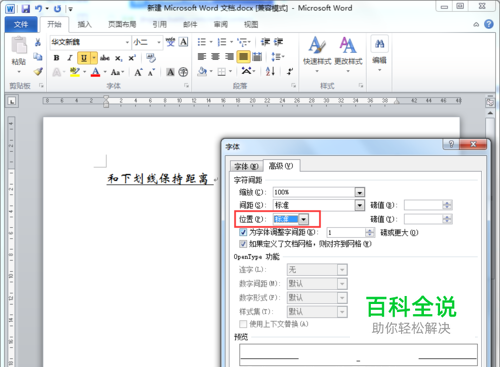Click the document text 和下划线保持距离
The image size is (500, 367).
point(158,179)
